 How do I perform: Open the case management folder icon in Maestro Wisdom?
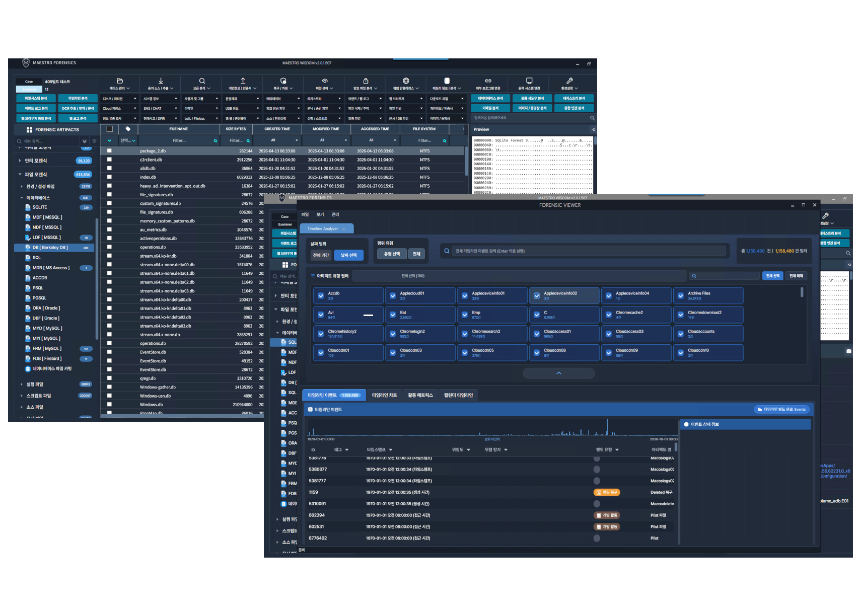click(x=120, y=81)
